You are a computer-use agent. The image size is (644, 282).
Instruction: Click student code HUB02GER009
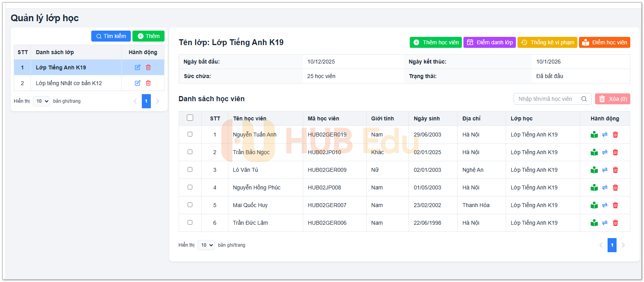click(327, 170)
